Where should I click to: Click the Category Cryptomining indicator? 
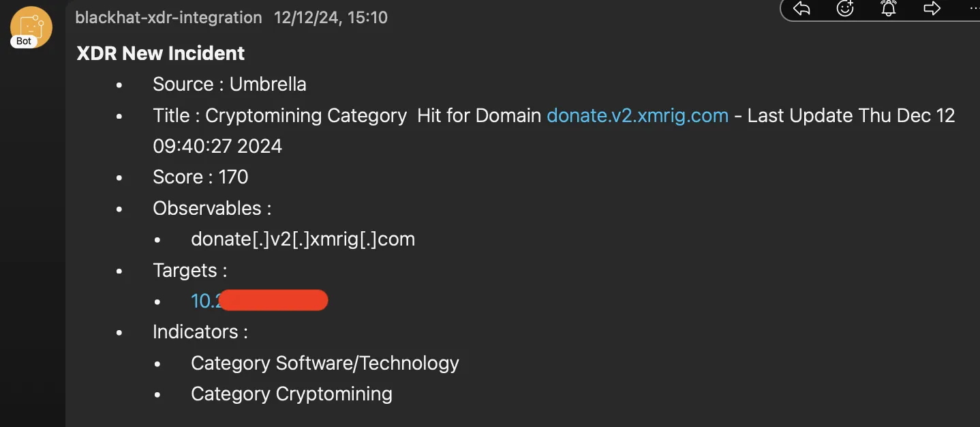[291, 394]
